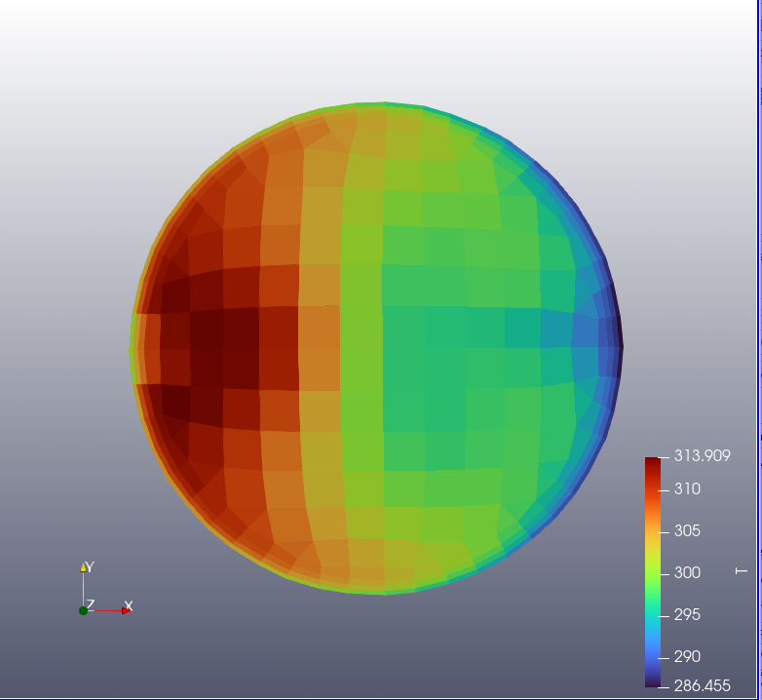
Task: Click the 290 tick label on color legend
Action: (x=687, y=657)
